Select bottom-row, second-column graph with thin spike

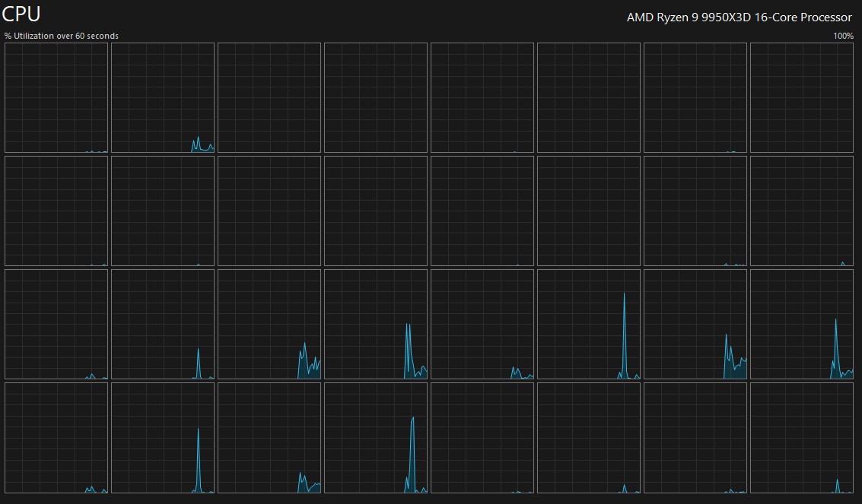[163, 438]
